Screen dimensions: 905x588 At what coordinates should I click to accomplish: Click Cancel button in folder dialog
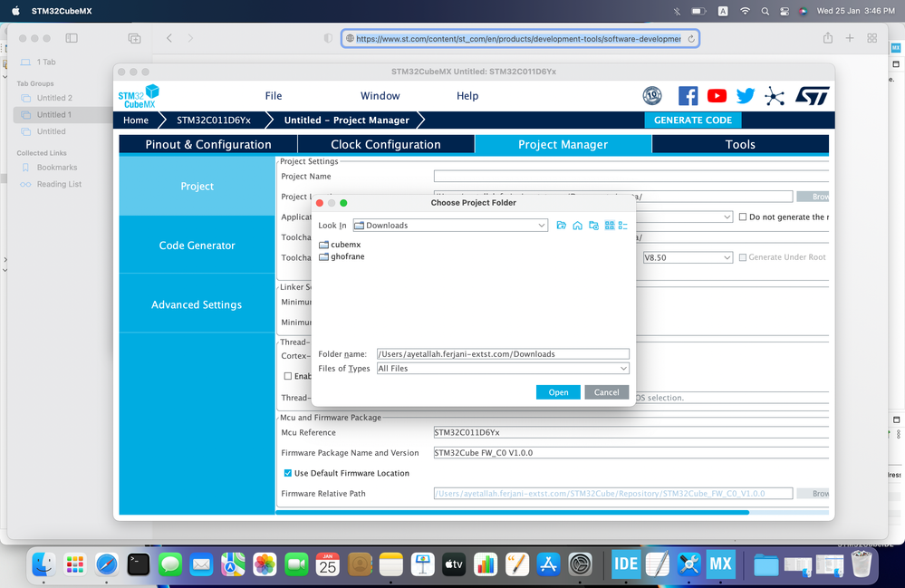(607, 392)
